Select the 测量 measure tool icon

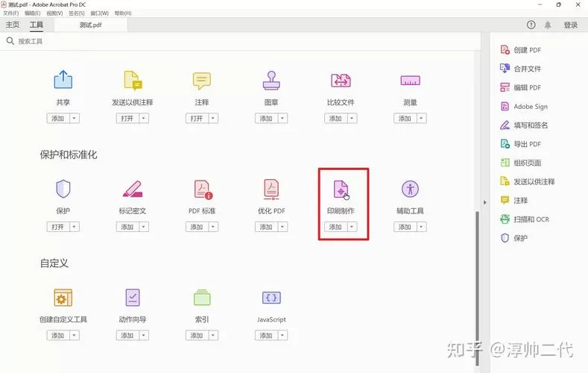[x=410, y=81]
